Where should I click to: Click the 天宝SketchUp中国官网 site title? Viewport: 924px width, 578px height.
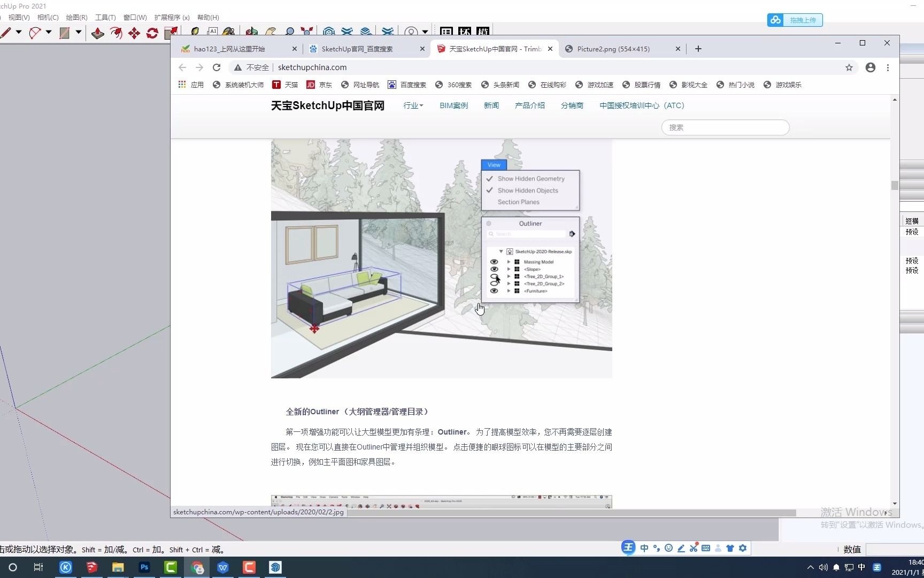[x=328, y=105]
